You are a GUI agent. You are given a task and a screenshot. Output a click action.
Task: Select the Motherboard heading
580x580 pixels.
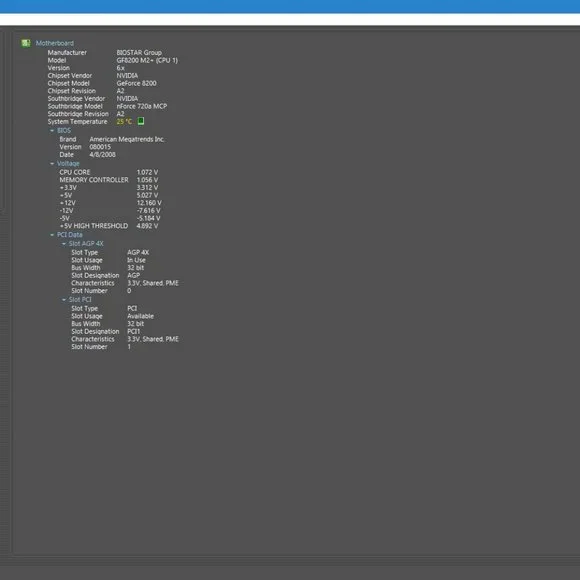[55, 43]
